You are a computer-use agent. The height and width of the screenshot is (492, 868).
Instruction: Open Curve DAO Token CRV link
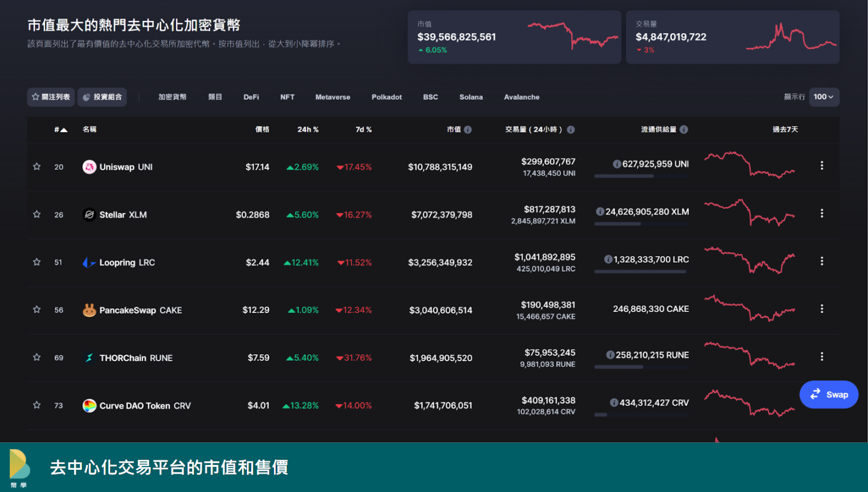tap(145, 406)
